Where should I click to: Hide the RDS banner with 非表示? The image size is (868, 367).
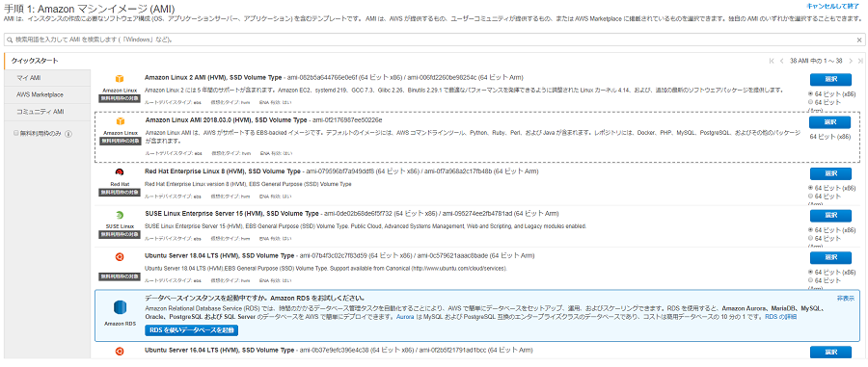(845, 298)
